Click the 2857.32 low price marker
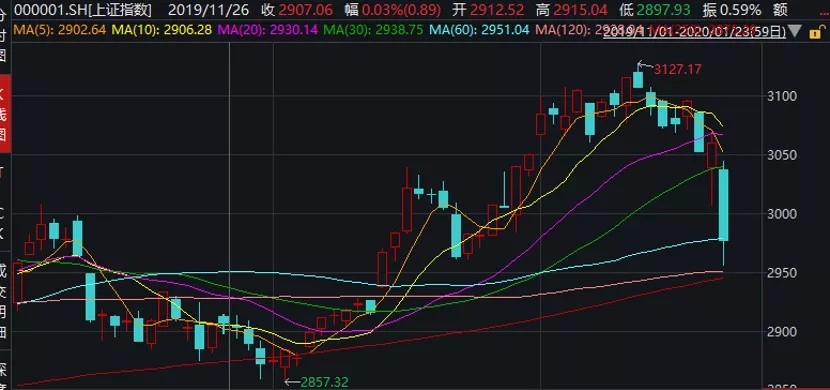 coord(325,382)
